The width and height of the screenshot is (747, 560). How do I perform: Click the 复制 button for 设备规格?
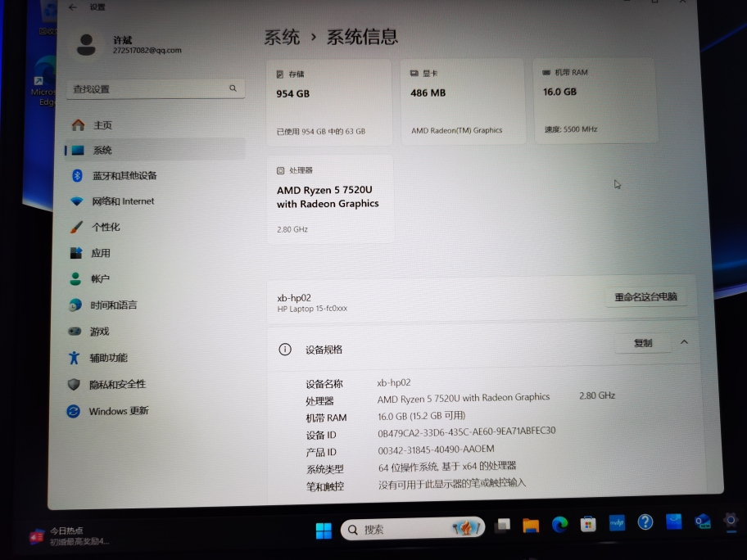coord(643,343)
